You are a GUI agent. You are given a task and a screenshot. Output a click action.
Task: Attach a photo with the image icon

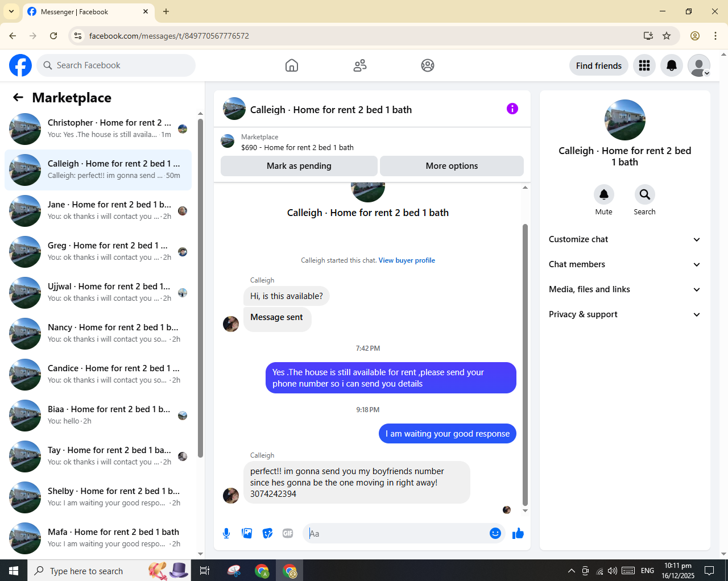tap(247, 533)
